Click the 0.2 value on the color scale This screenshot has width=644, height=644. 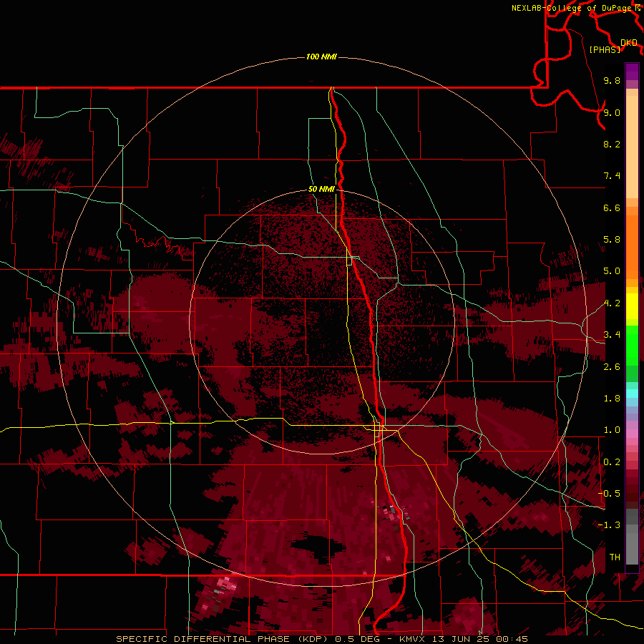point(612,462)
